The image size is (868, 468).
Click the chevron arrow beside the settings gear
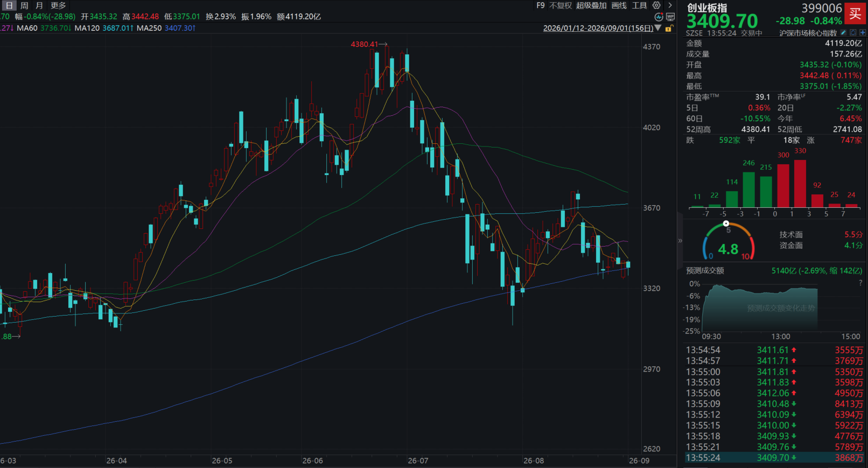(670, 5)
